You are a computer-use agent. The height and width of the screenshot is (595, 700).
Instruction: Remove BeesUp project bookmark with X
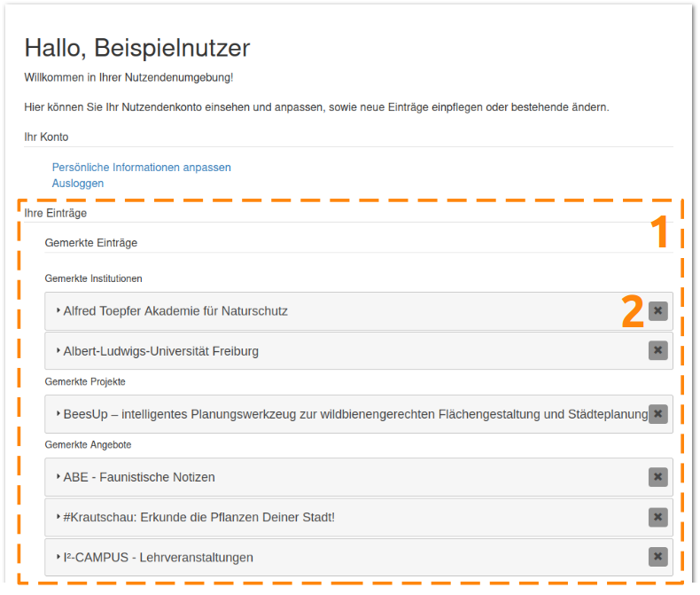(x=658, y=413)
